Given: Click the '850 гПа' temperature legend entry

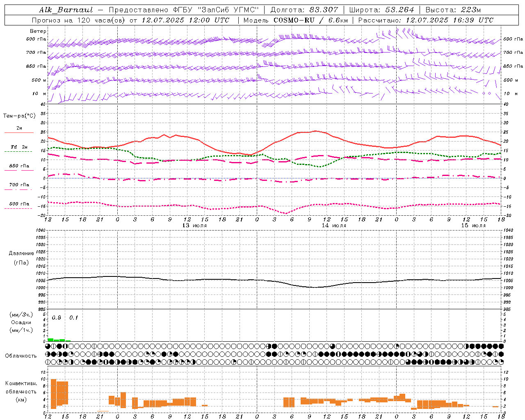Looking at the screenshot, I should pos(19,166).
